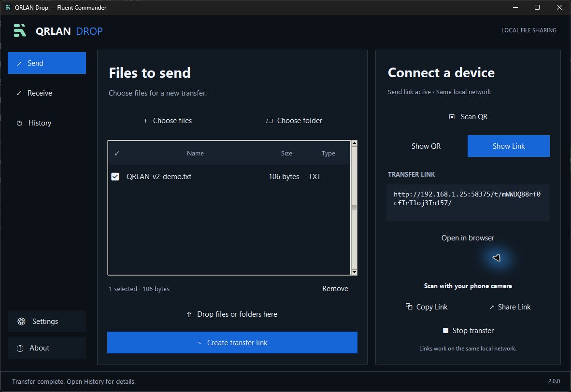Open the History section

coord(46,123)
